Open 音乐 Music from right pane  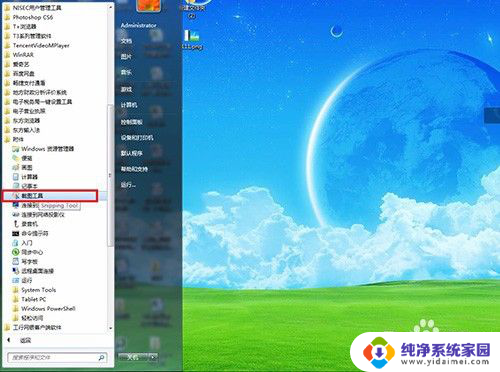[x=126, y=72]
